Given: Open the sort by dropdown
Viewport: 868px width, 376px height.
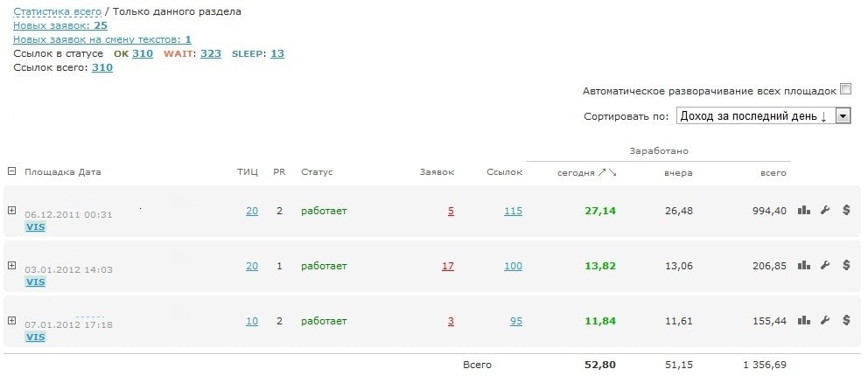Looking at the screenshot, I should pos(843,115).
